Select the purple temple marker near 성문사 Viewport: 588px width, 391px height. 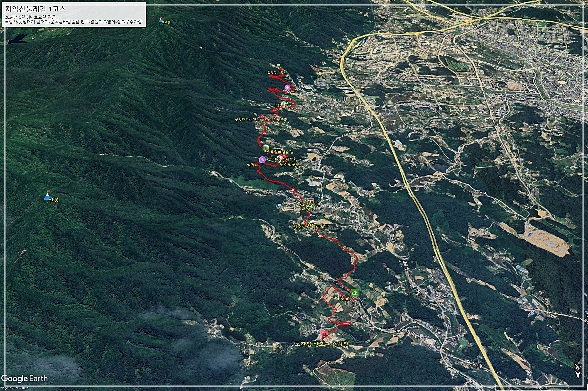click(x=287, y=88)
